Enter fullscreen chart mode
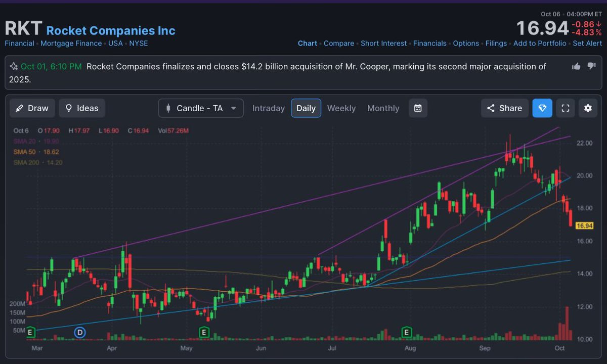Viewport: 607px width, 364px height. [566, 108]
